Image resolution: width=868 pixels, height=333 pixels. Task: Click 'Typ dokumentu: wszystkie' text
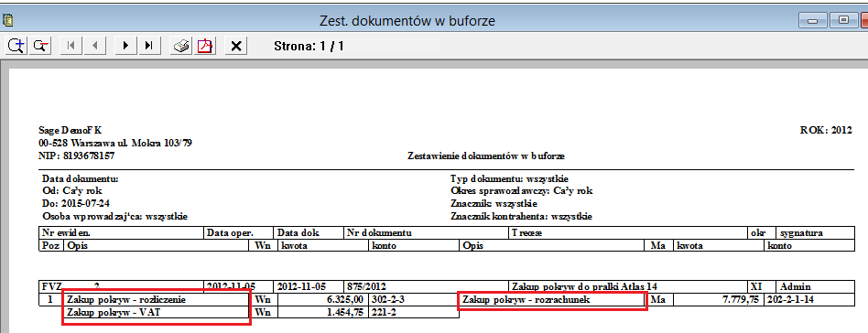click(x=510, y=178)
